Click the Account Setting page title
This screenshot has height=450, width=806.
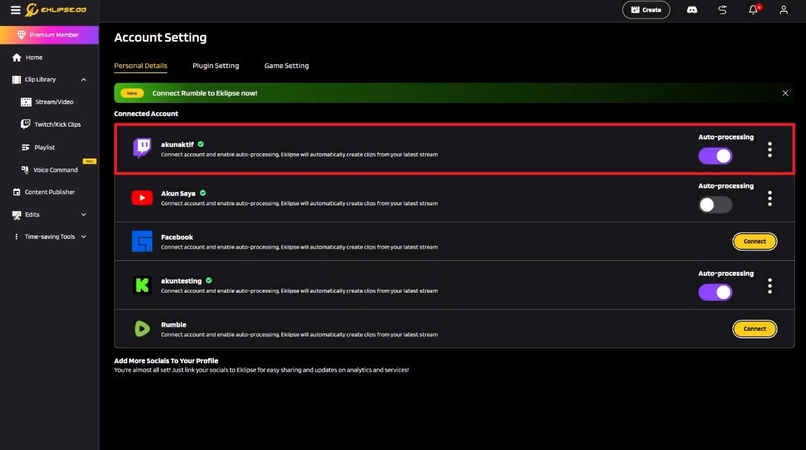[x=160, y=38]
